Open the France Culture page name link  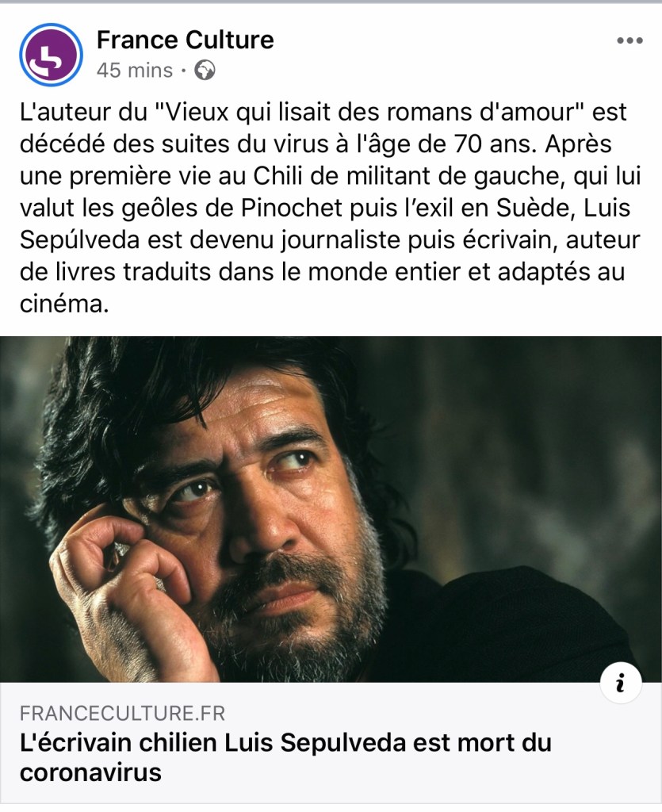186,40
